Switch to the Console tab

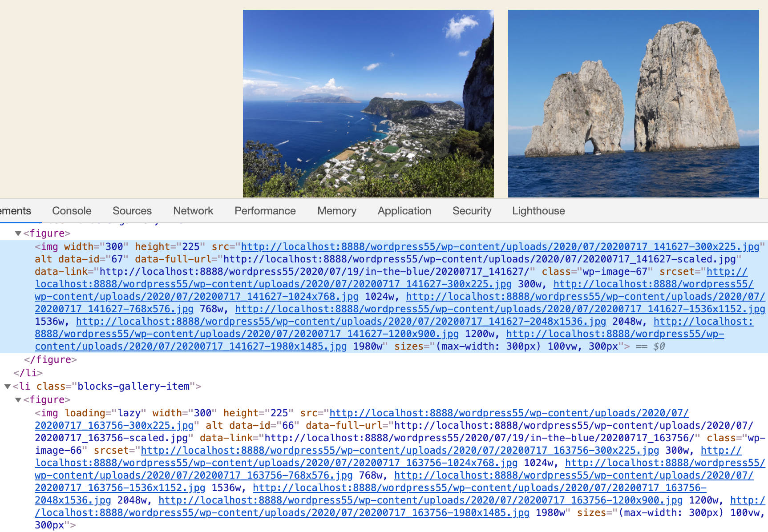(71, 211)
